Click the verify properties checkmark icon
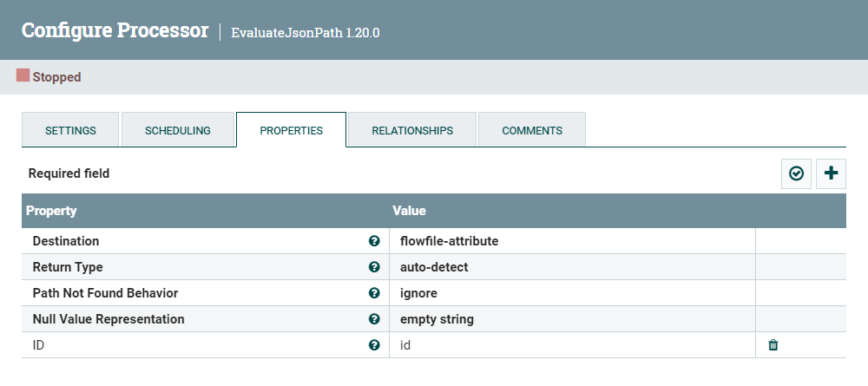 click(796, 173)
